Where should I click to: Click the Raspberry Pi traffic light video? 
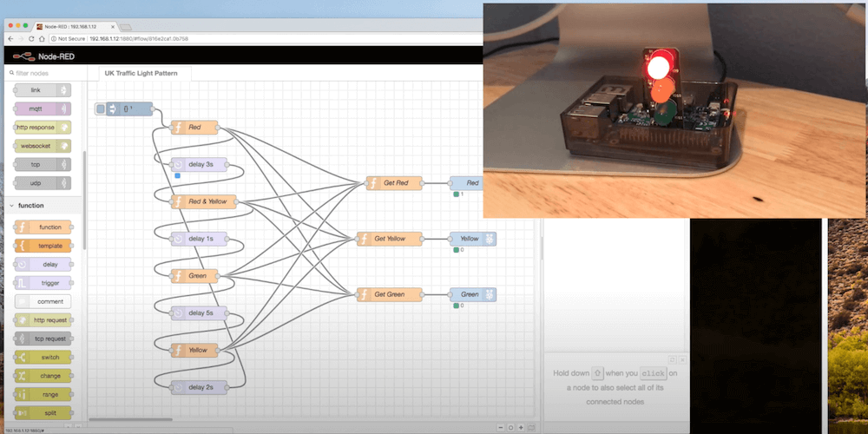674,111
